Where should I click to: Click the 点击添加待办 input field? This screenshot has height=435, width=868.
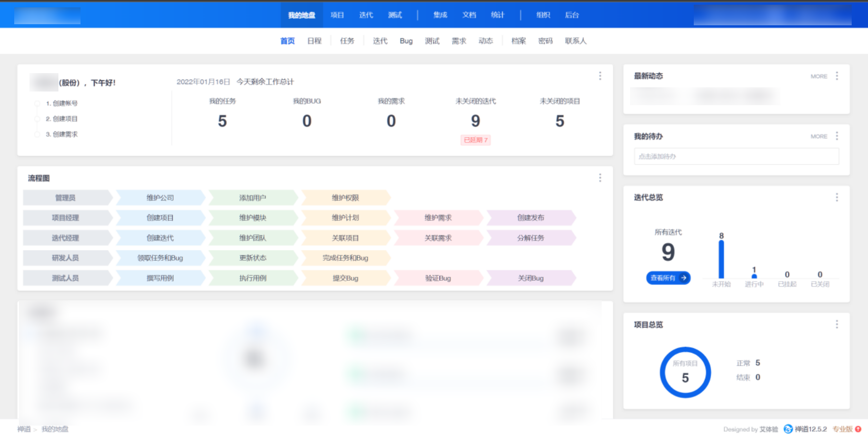(736, 156)
